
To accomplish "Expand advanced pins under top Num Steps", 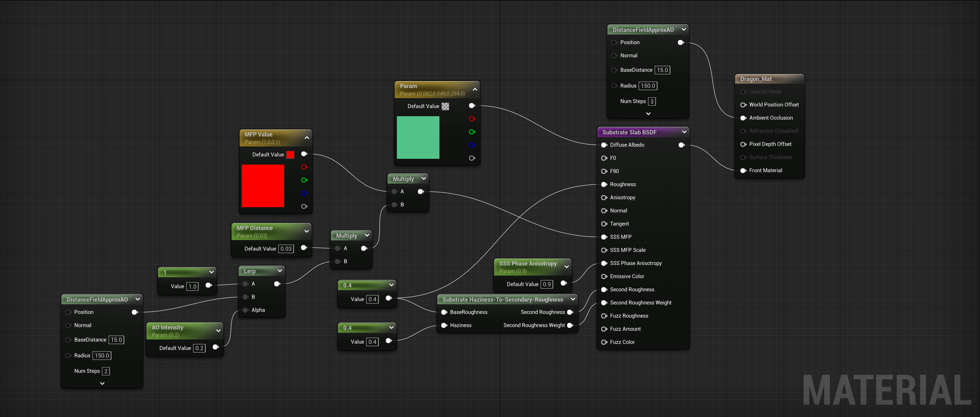I will pos(648,114).
